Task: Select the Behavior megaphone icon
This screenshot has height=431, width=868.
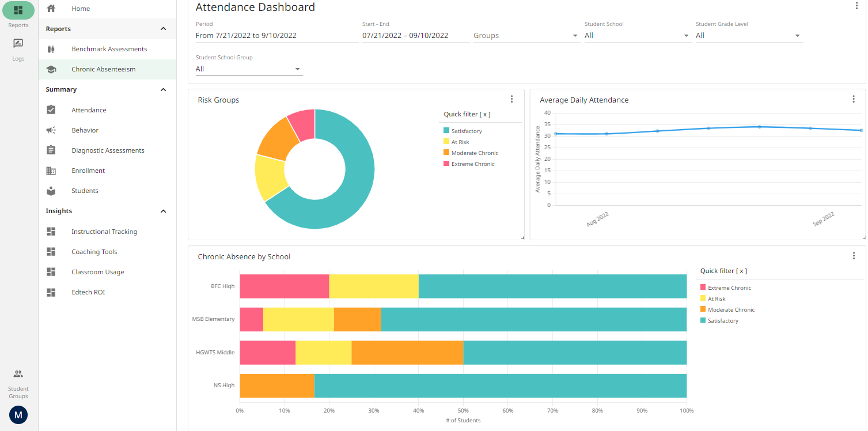Action: [51, 130]
